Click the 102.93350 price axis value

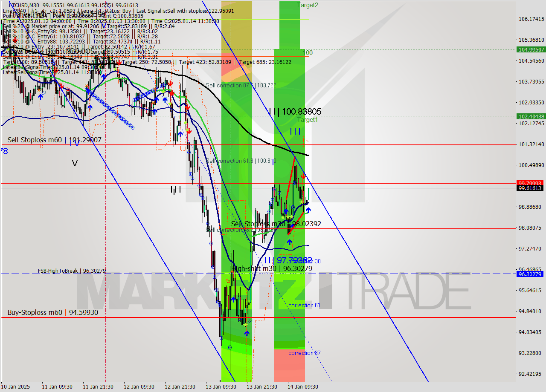pos(531,102)
